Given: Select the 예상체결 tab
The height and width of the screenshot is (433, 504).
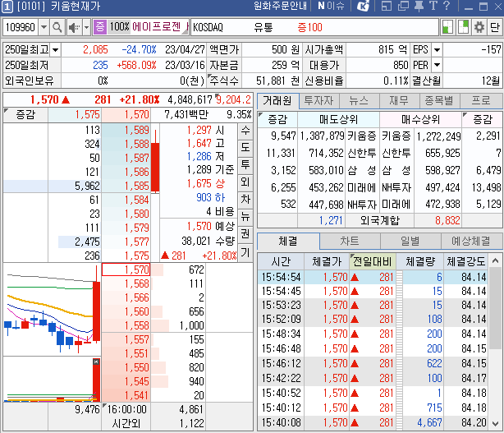Looking at the screenshot, I should pyautogui.click(x=471, y=241).
